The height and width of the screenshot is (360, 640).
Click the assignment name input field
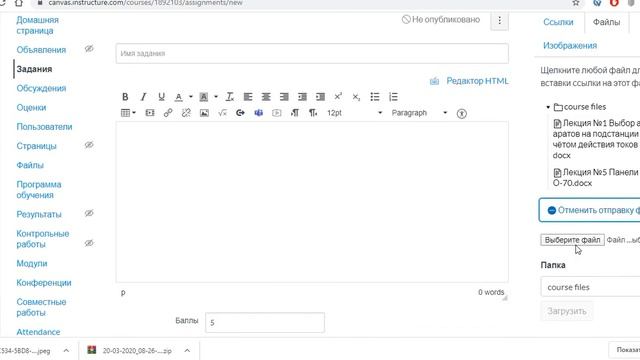click(x=312, y=53)
